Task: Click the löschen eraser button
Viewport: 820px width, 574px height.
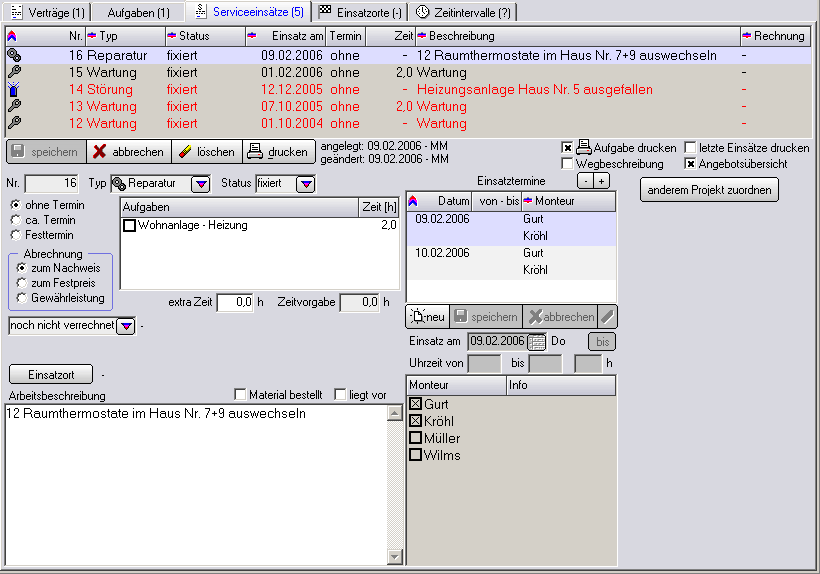Action: [x=205, y=152]
